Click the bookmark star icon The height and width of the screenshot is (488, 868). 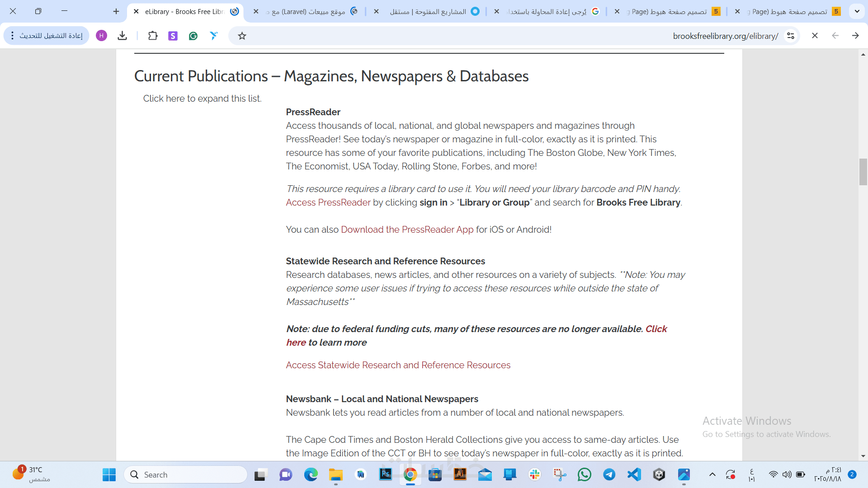tap(242, 36)
